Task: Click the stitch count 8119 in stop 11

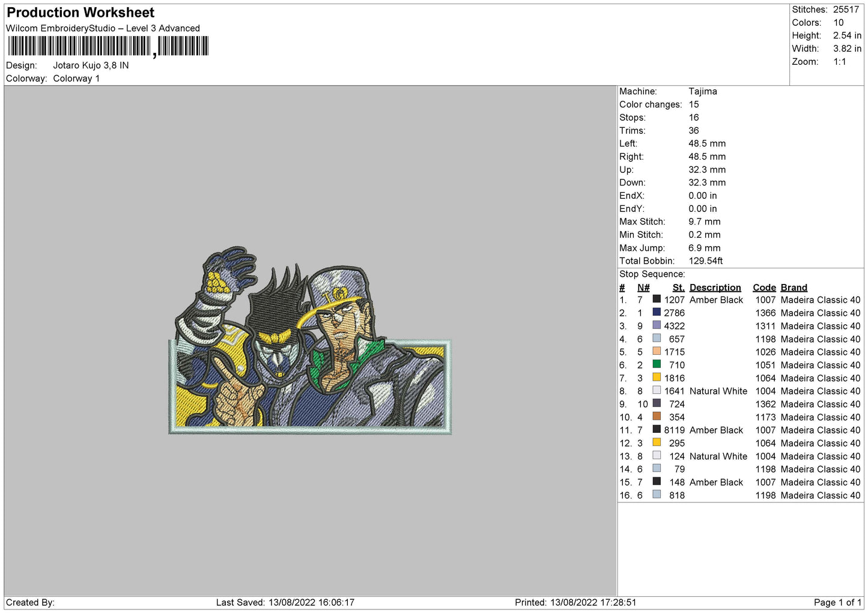Action: coord(674,430)
